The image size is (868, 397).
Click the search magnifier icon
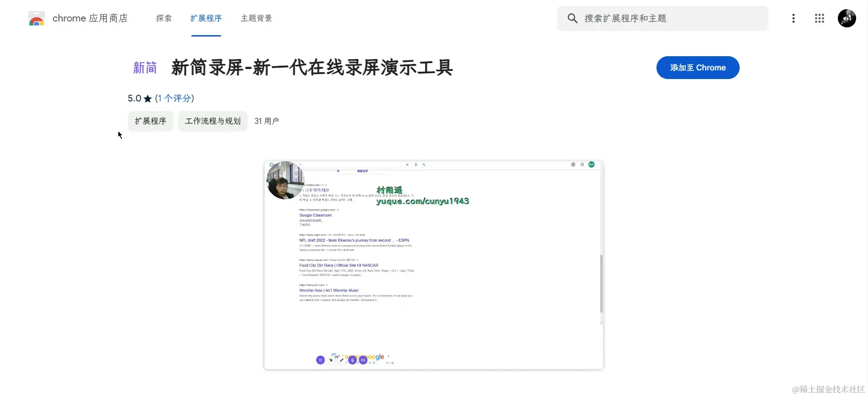pos(572,18)
